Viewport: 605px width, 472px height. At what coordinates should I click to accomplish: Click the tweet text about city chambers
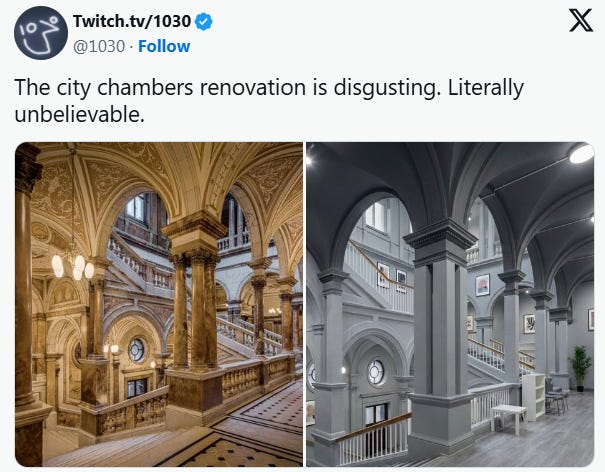tap(269, 101)
